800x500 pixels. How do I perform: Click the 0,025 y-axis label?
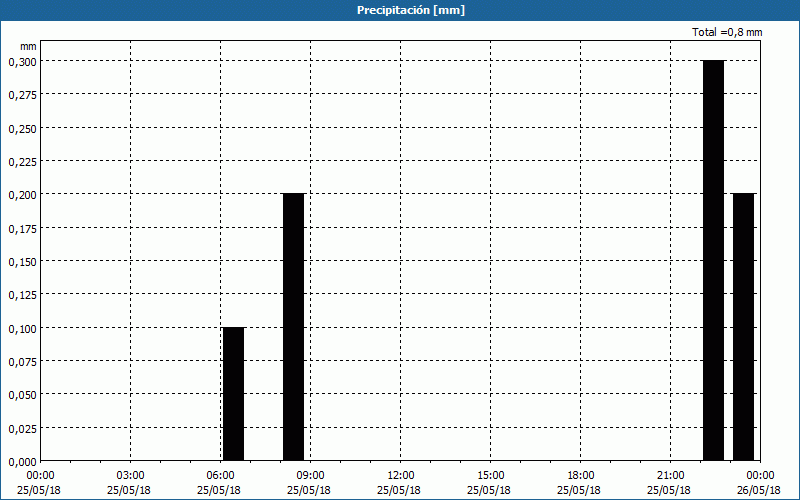pyautogui.click(x=22, y=429)
